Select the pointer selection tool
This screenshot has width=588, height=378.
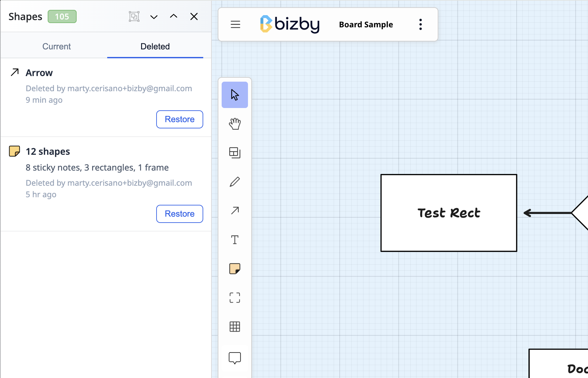pyautogui.click(x=235, y=95)
